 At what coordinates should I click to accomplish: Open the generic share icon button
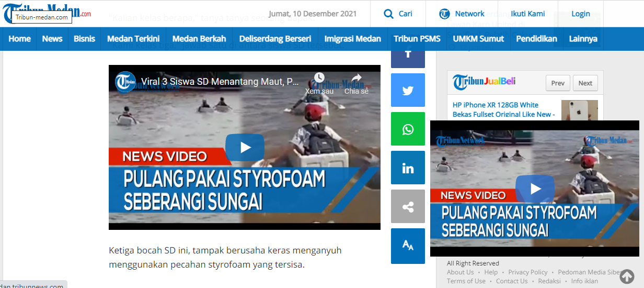coord(408,207)
